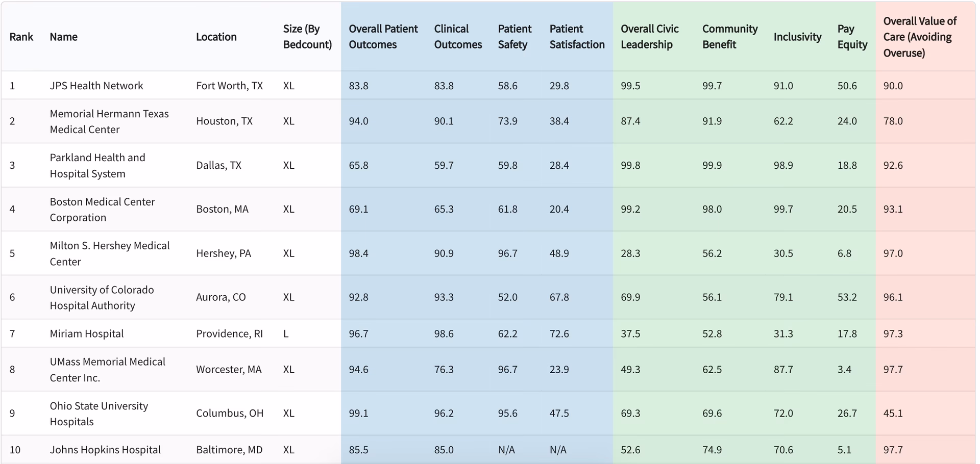Sort by the Name column header

[x=63, y=37]
